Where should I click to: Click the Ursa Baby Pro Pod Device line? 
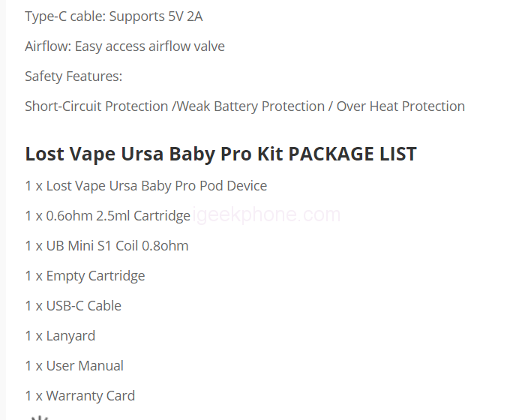[145, 185]
